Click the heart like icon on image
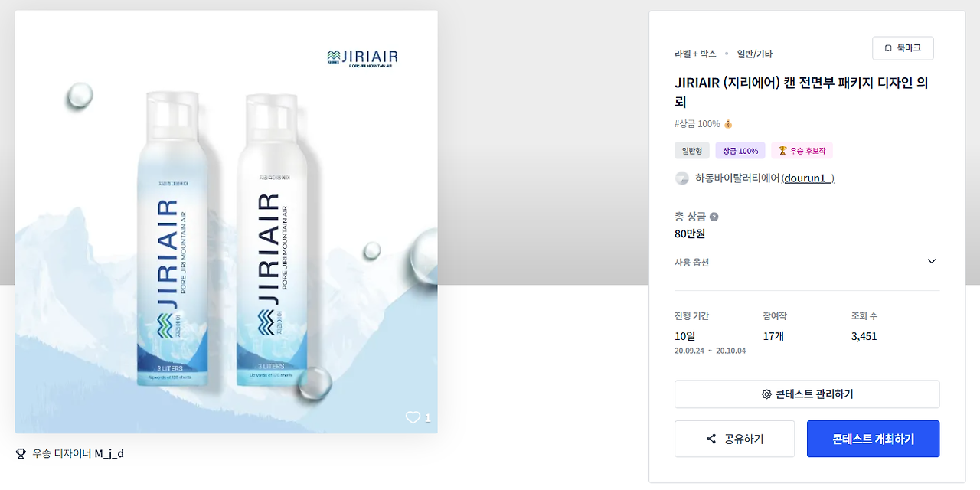Image resolution: width=980 pixels, height=490 pixels. pyautogui.click(x=413, y=417)
